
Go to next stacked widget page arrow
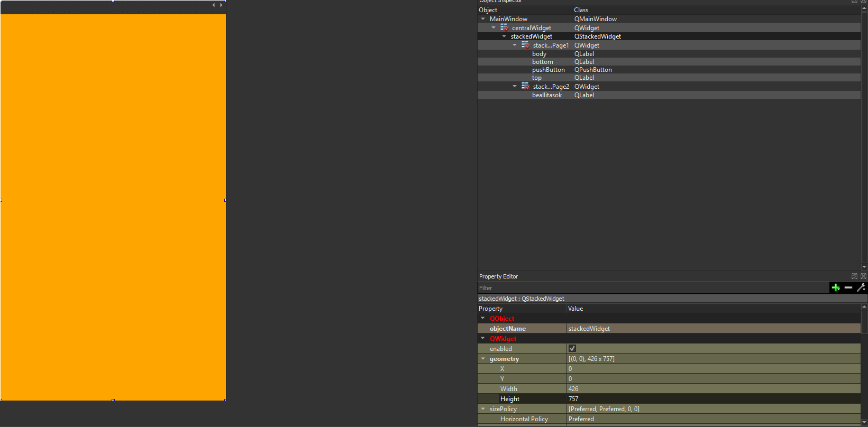(221, 5)
